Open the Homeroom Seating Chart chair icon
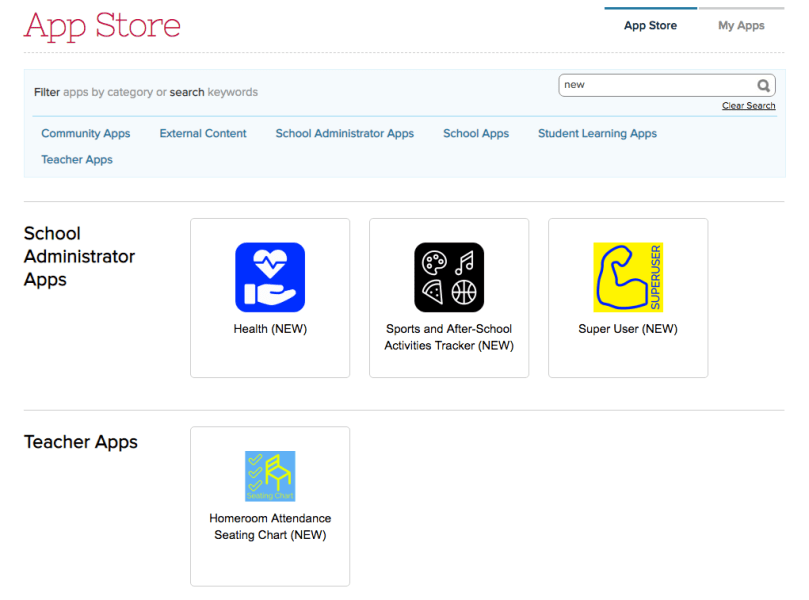809x600 pixels. tap(270, 476)
